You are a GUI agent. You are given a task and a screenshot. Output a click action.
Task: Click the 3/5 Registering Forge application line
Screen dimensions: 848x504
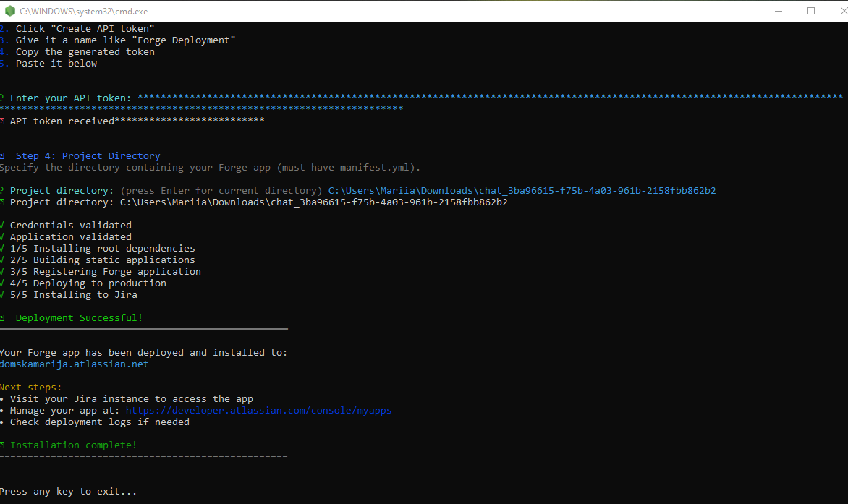coord(105,271)
